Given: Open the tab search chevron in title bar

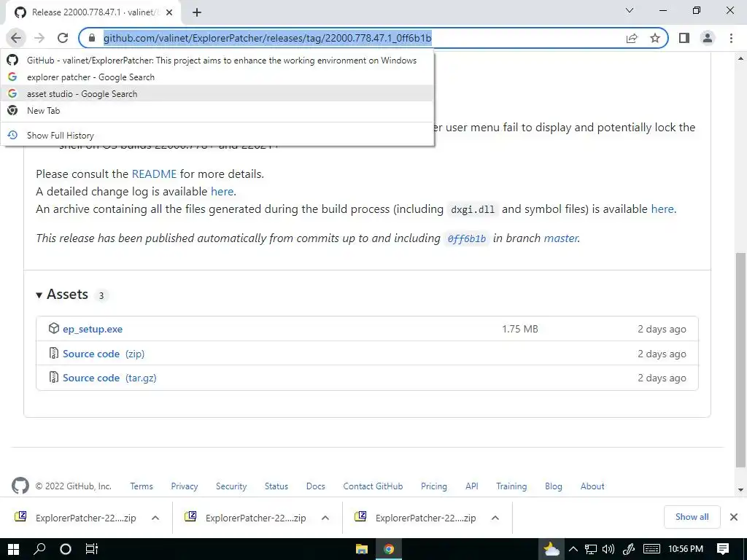Looking at the screenshot, I should [630, 10].
